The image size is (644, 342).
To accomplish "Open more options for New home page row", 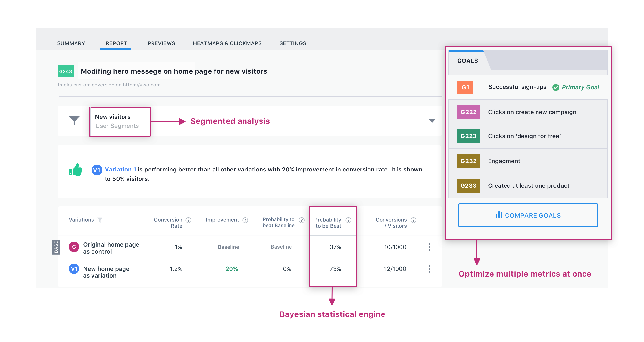I will (429, 269).
